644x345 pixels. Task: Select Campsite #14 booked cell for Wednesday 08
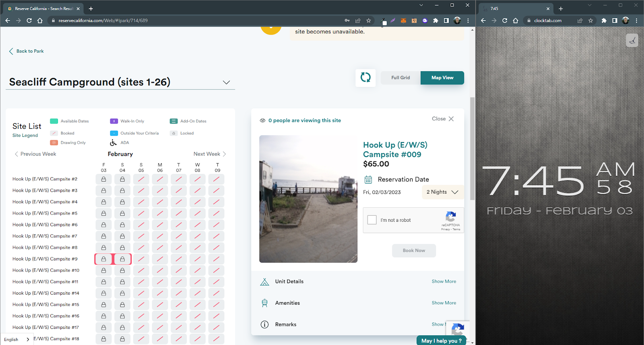(198, 293)
